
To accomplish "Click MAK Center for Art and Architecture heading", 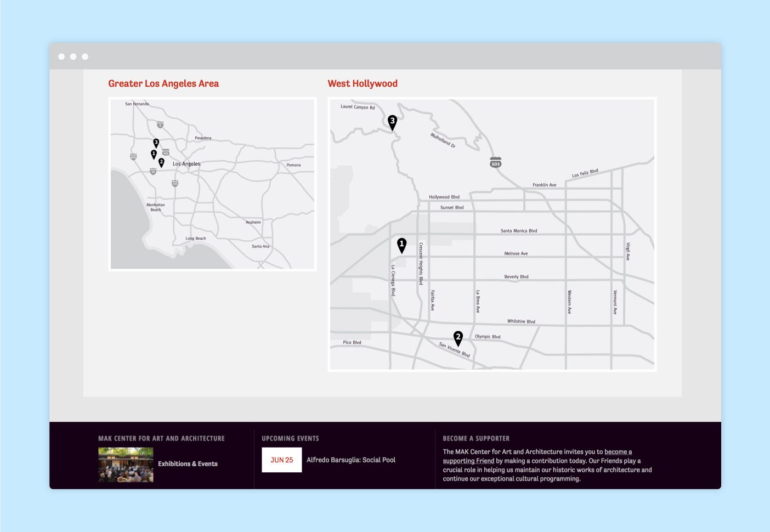I will [161, 439].
